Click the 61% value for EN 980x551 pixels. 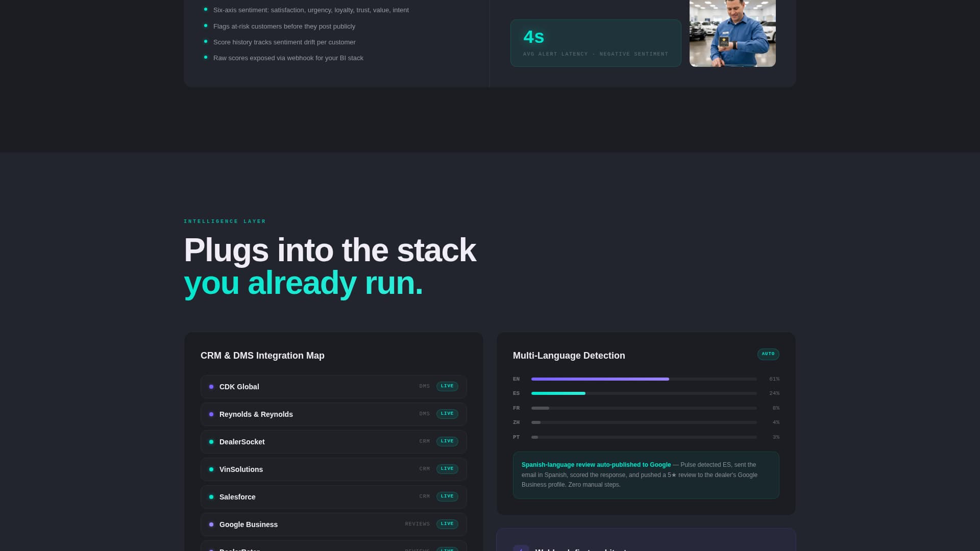pyautogui.click(x=774, y=379)
